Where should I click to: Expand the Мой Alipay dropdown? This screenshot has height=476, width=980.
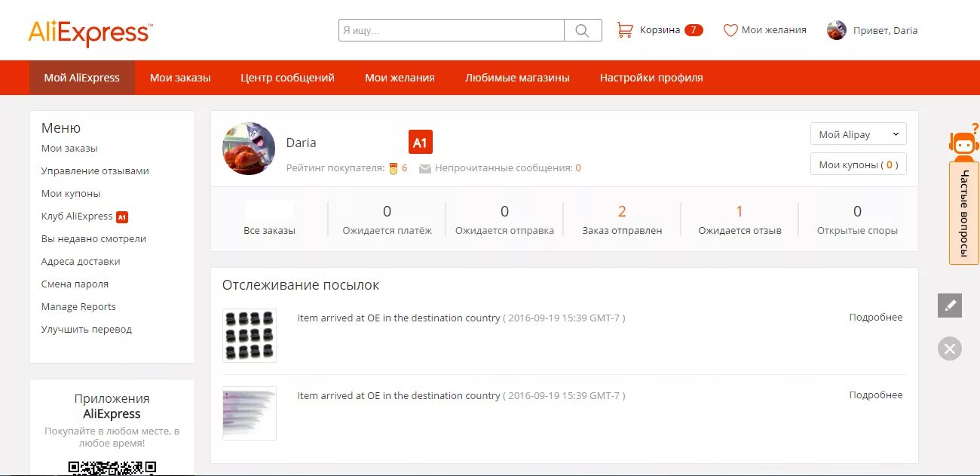click(x=859, y=134)
